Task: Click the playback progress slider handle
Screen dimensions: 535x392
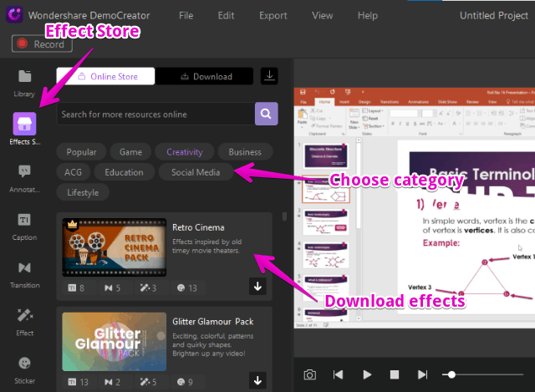Action: tap(451, 374)
